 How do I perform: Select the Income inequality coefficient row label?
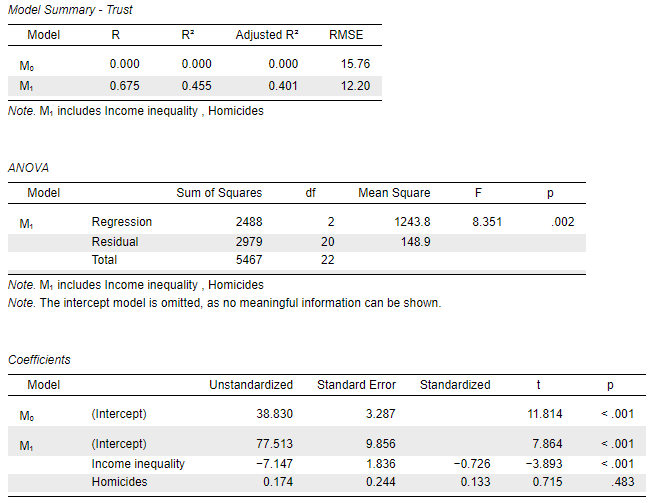tap(138, 464)
